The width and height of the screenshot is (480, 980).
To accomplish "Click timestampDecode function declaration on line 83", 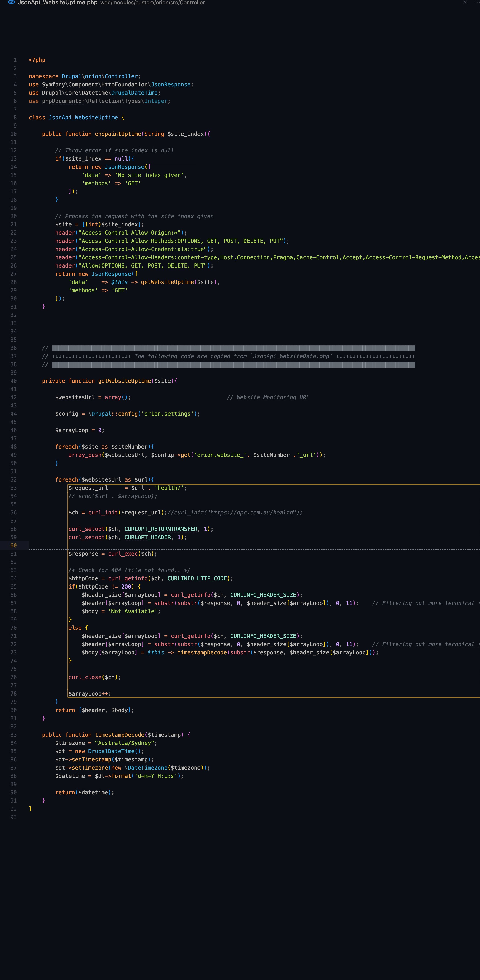I will 120,735.
